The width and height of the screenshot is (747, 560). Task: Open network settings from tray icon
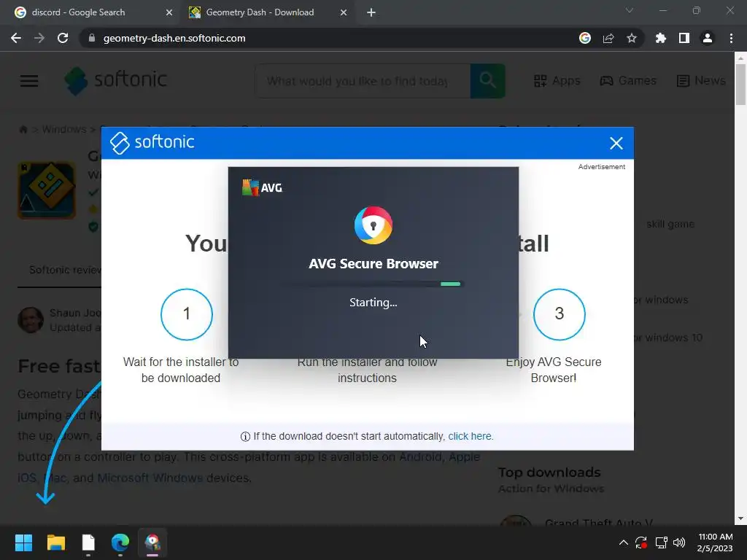click(x=661, y=542)
